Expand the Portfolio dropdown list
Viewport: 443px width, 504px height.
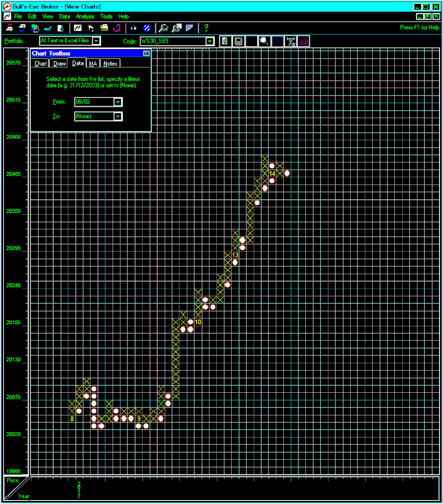96,41
